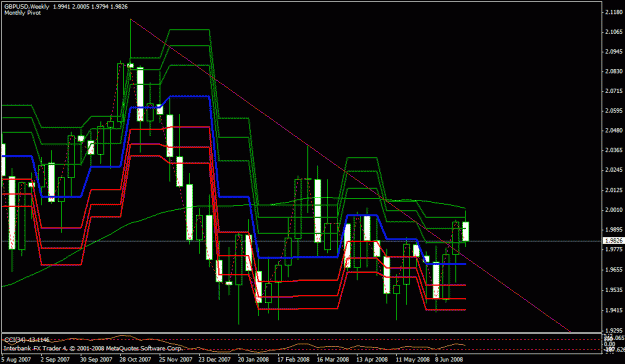Click the 11 May 2008 date label
The width and height of the screenshot is (625, 364).
(x=412, y=359)
